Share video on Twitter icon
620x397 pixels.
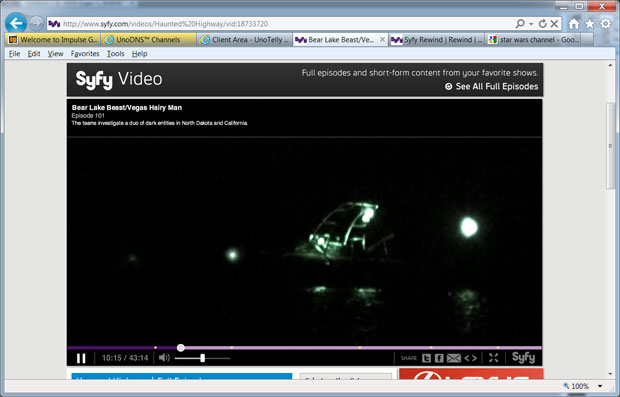(426, 358)
